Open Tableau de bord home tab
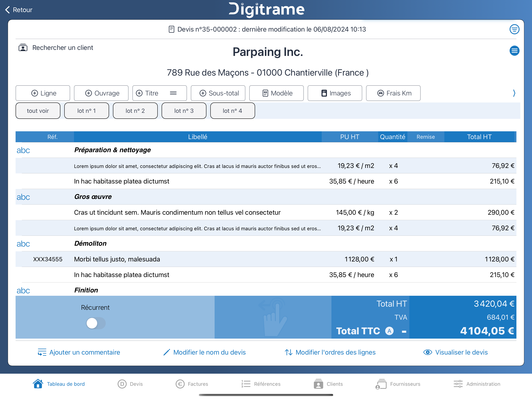The image size is (532, 399). pos(59,384)
